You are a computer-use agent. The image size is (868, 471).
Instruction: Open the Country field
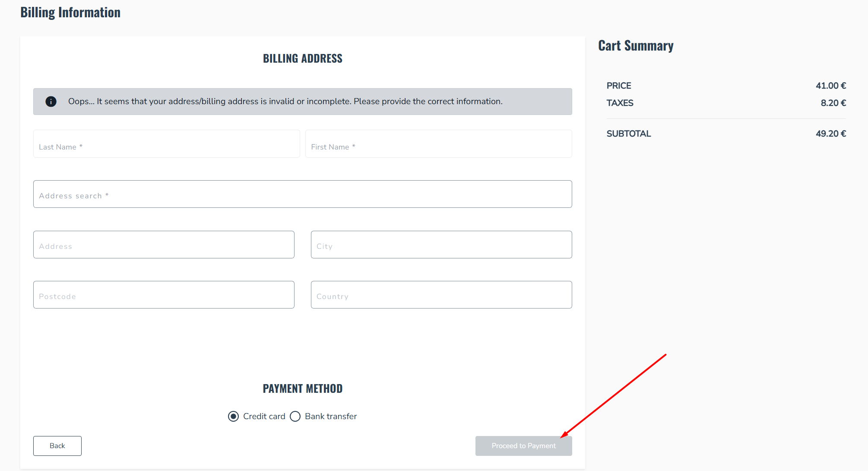[x=441, y=295]
